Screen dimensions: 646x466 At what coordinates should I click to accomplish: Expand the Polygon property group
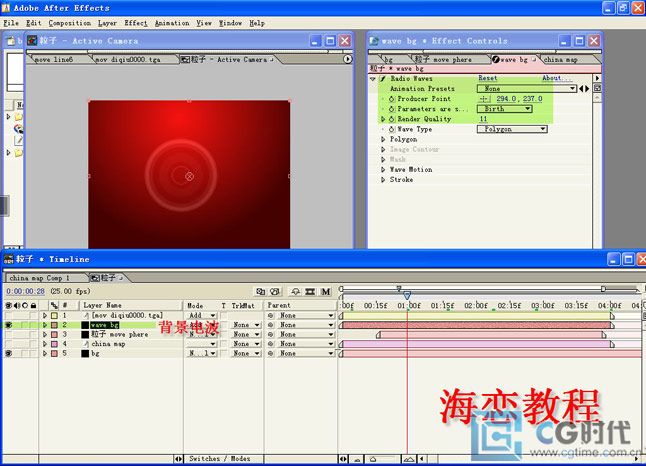click(383, 140)
